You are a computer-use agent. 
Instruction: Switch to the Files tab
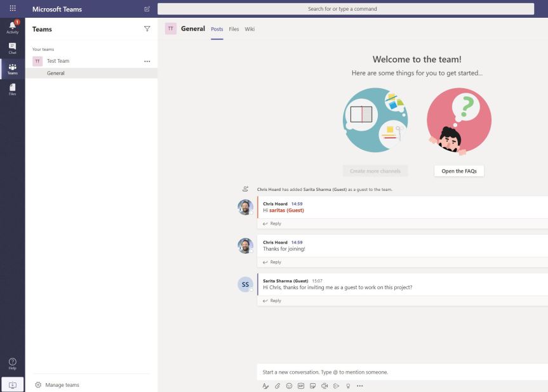(234, 29)
